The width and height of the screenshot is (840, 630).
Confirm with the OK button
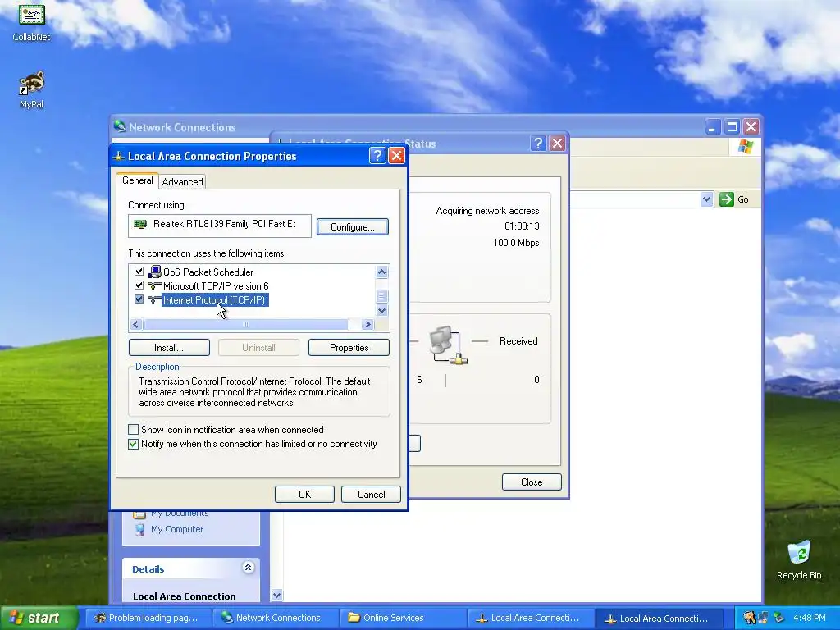[305, 495]
